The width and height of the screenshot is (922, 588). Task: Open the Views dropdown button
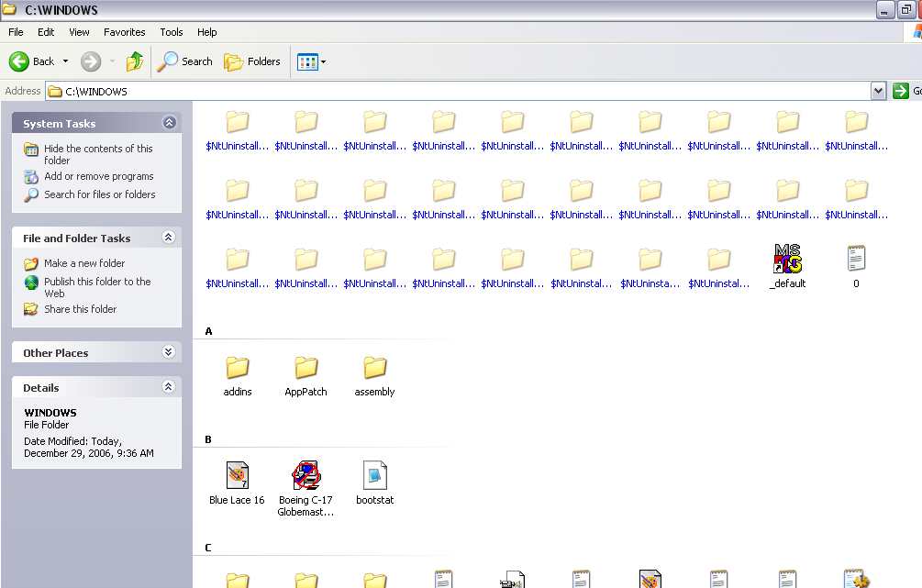pos(312,62)
